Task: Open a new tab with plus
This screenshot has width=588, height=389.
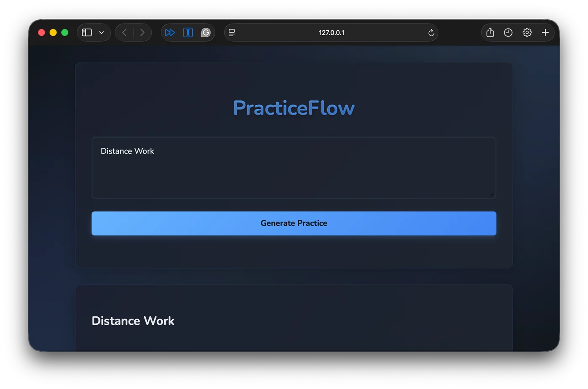Action: [545, 33]
